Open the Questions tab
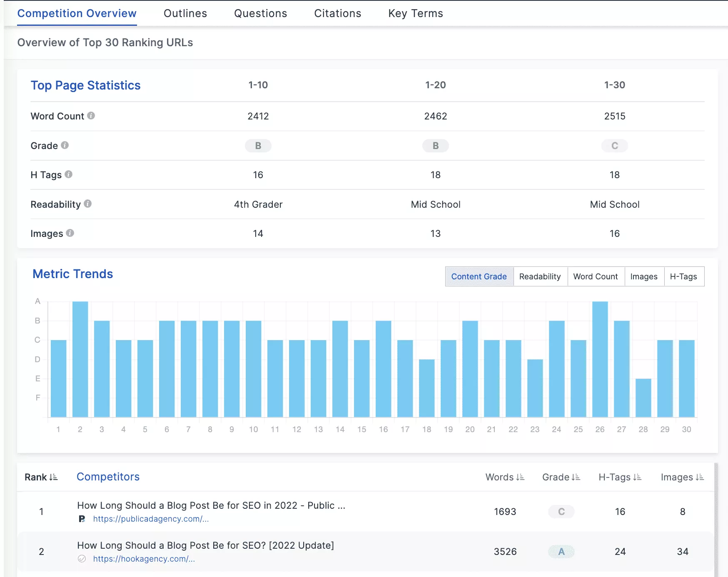Viewport: 728px width, 577px height. (260, 13)
